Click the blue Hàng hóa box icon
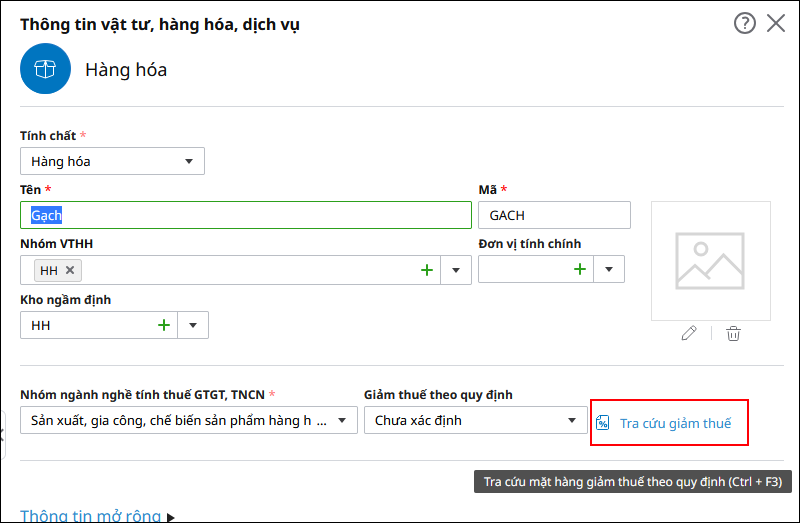Screen dimensions: 800x523 point(45,68)
